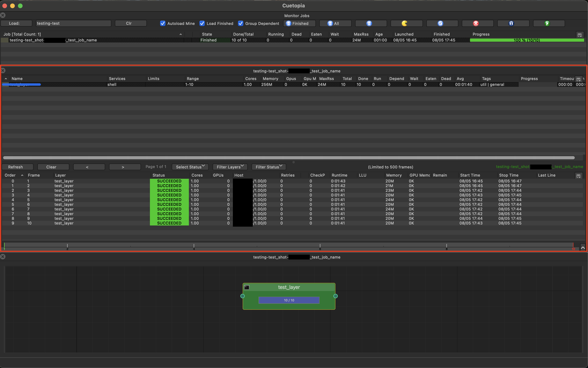Viewport: 588px width, 368px height.
Task: Click output port of test_layer node
Action: (x=335, y=296)
